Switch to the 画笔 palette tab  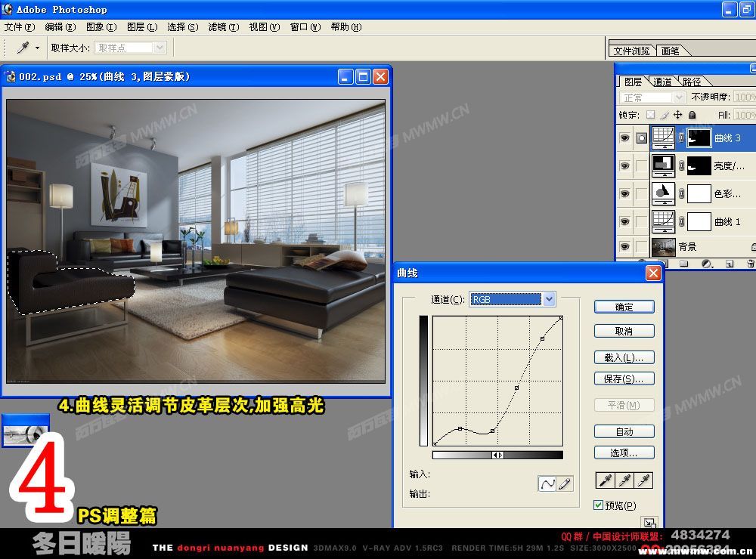point(671,51)
